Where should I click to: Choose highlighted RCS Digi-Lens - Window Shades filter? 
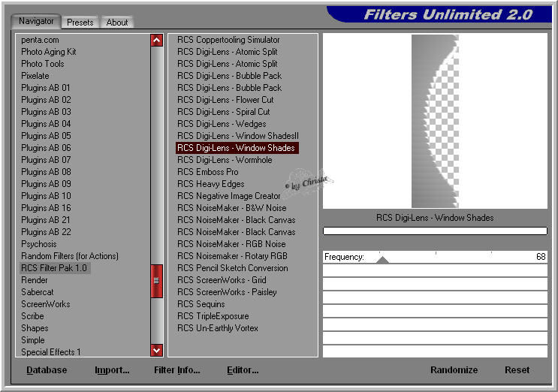[x=237, y=148]
